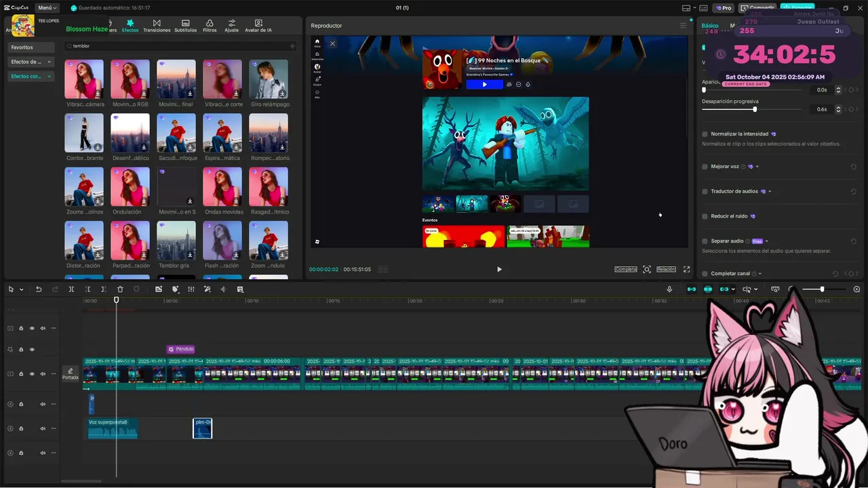Expand the Efectos de... category dropdown

[x=49, y=62]
